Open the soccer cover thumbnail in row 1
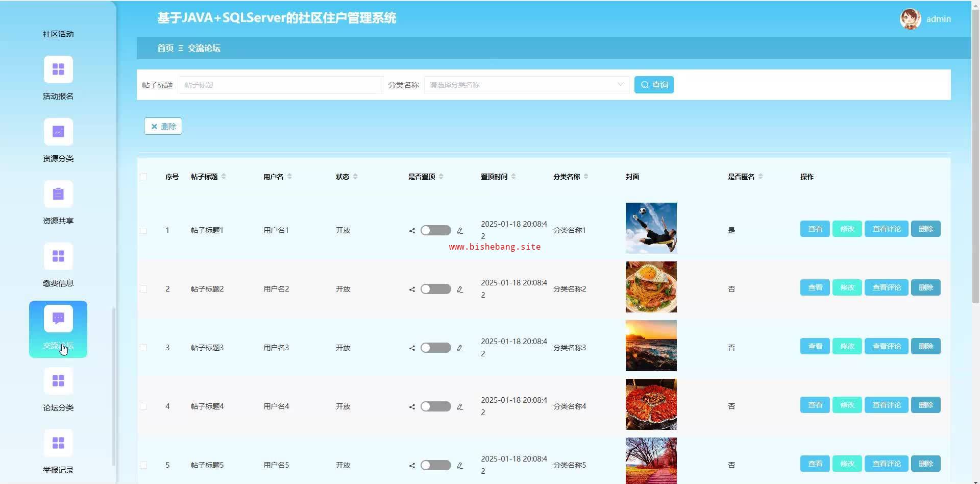980x484 pixels. point(651,228)
